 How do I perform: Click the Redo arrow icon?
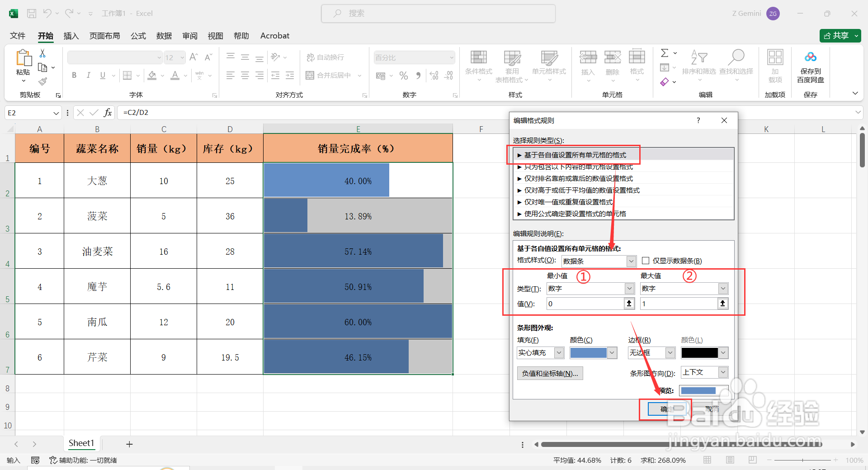click(69, 14)
